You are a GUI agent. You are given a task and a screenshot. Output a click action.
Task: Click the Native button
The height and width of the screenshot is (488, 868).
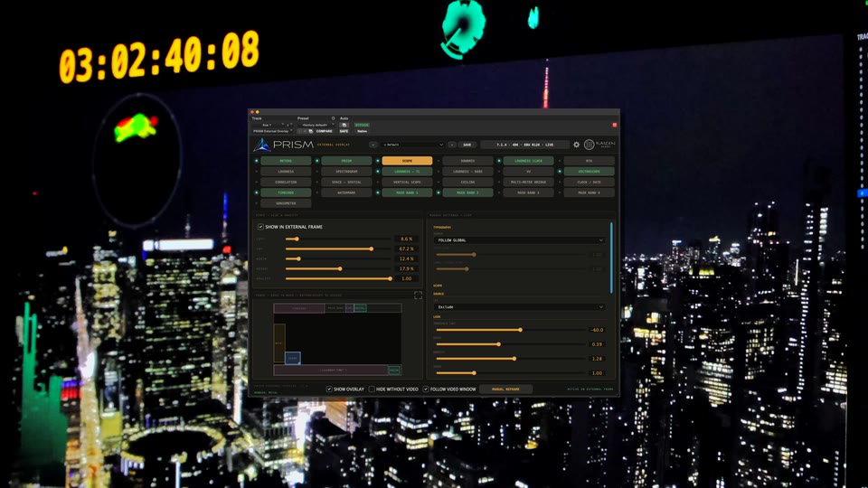pyautogui.click(x=362, y=131)
